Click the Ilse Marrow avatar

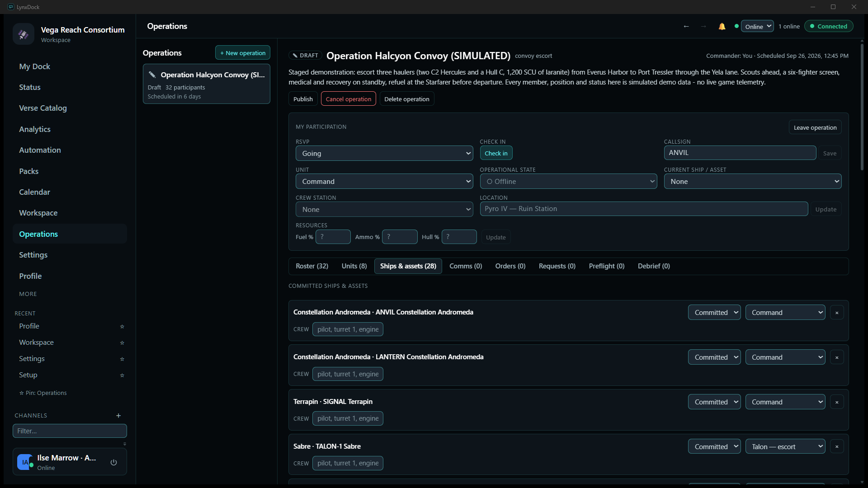pyautogui.click(x=25, y=462)
